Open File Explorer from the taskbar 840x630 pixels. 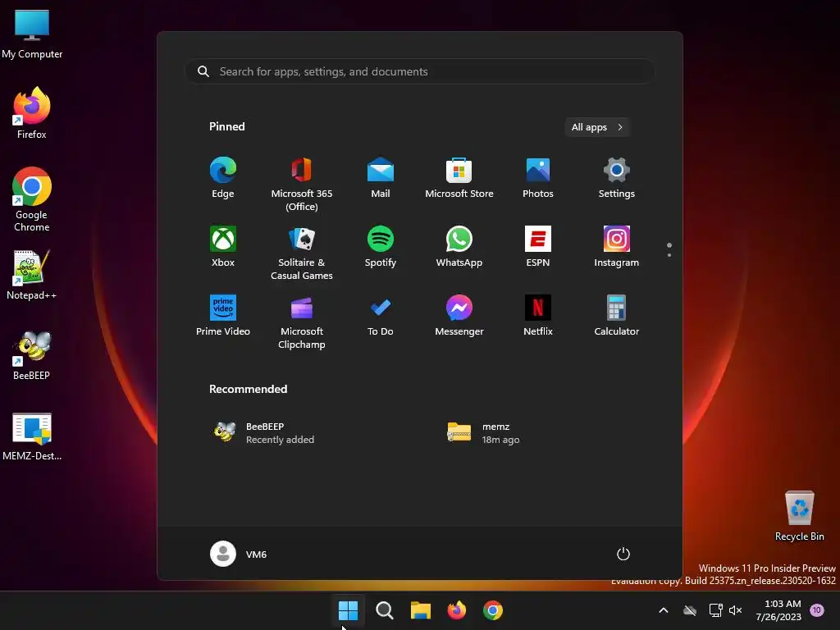[421, 610]
